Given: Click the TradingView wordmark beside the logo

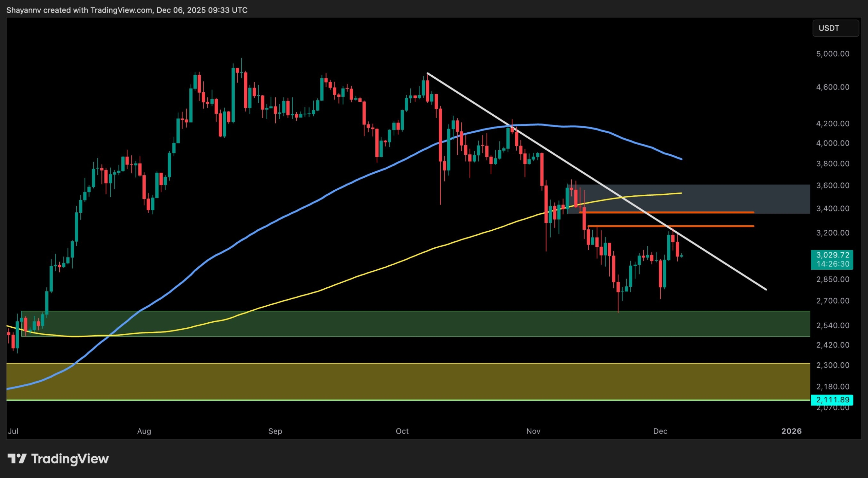Looking at the screenshot, I should tap(70, 459).
